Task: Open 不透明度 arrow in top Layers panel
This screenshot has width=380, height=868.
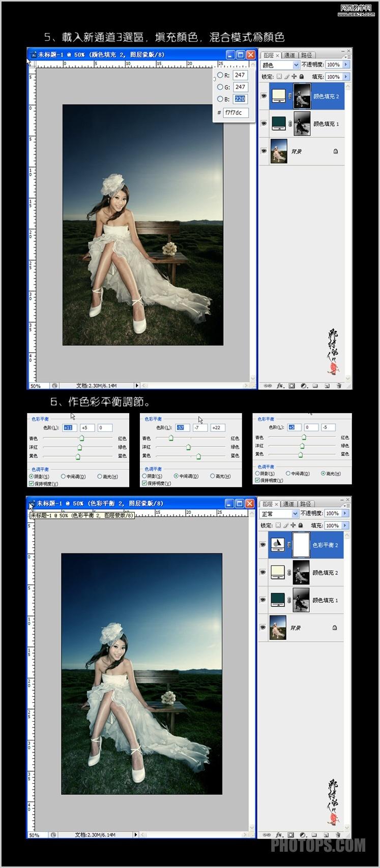Action: [x=346, y=65]
